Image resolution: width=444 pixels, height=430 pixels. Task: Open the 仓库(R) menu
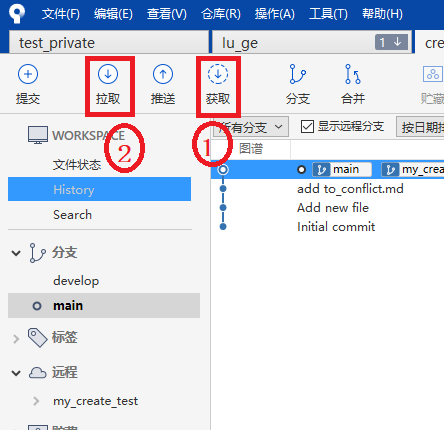click(221, 14)
